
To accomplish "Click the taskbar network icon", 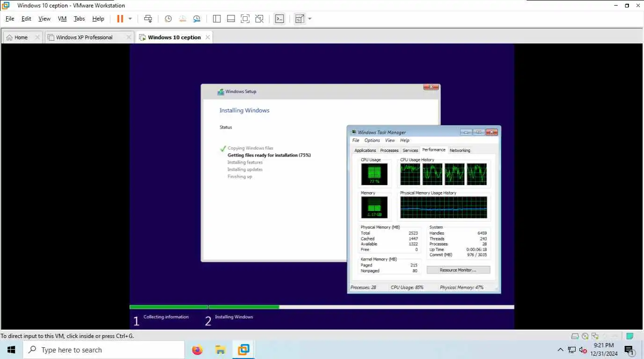I will point(572,350).
